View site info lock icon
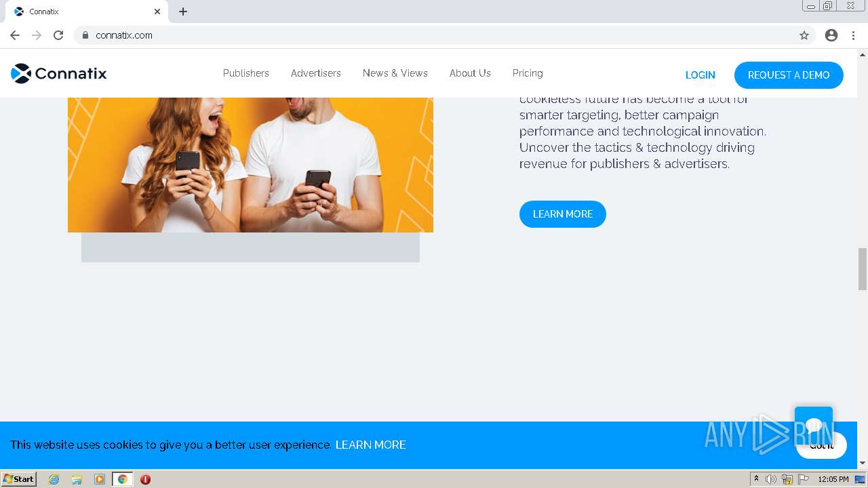Screen dimensions: 868x488 (85, 35)
